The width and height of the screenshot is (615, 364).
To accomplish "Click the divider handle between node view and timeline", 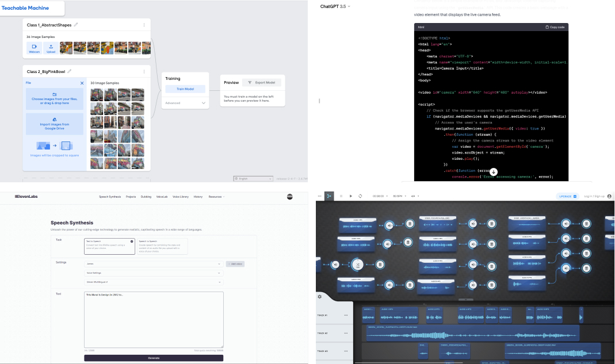I will [x=466, y=300].
